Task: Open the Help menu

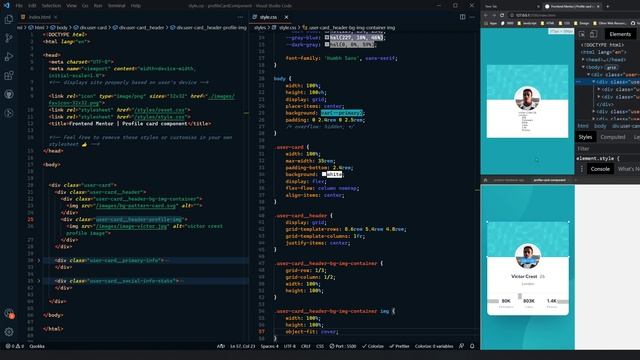Action: (136, 6)
